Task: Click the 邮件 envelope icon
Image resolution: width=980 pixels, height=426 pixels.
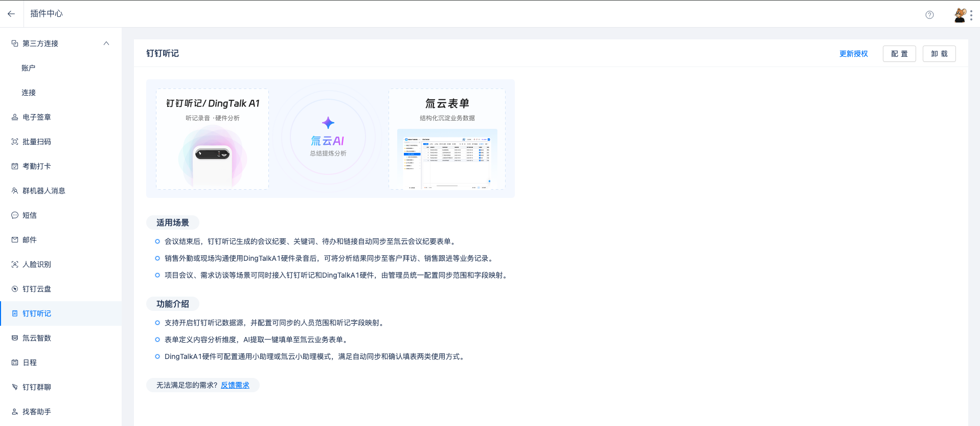Action: (x=15, y=240)
